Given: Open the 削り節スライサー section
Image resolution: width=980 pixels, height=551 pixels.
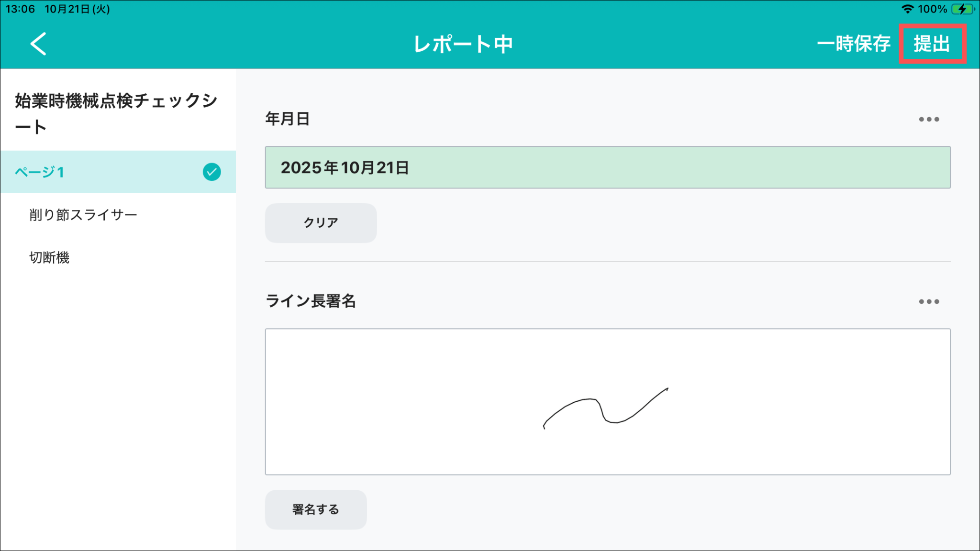Looking at the screenshot, I should 83,215.
